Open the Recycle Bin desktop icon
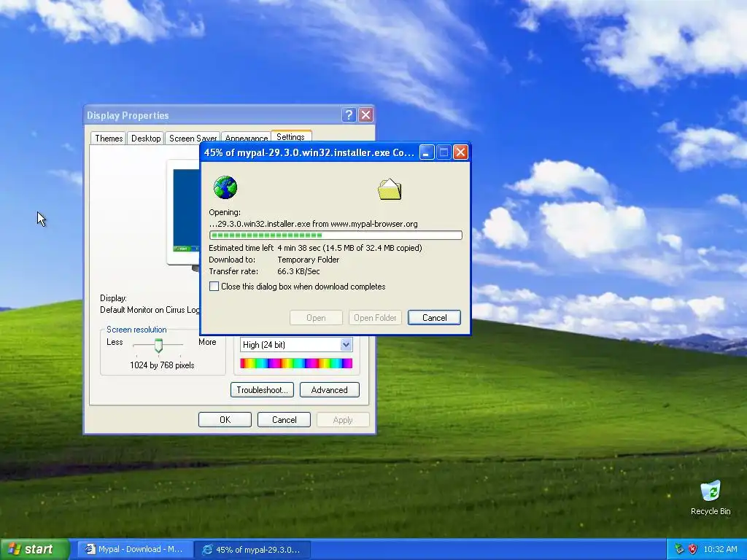This screenshot has height=560, width=747. click(x=711, y=498)
